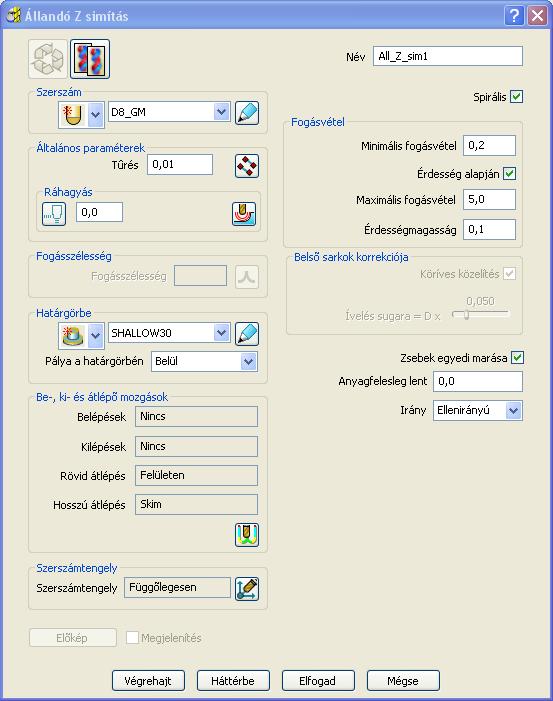The height and width of the screenshot is (701, 553).
Task: Click the Név field containing All_Z_sim1
Action: click(447, 56)
